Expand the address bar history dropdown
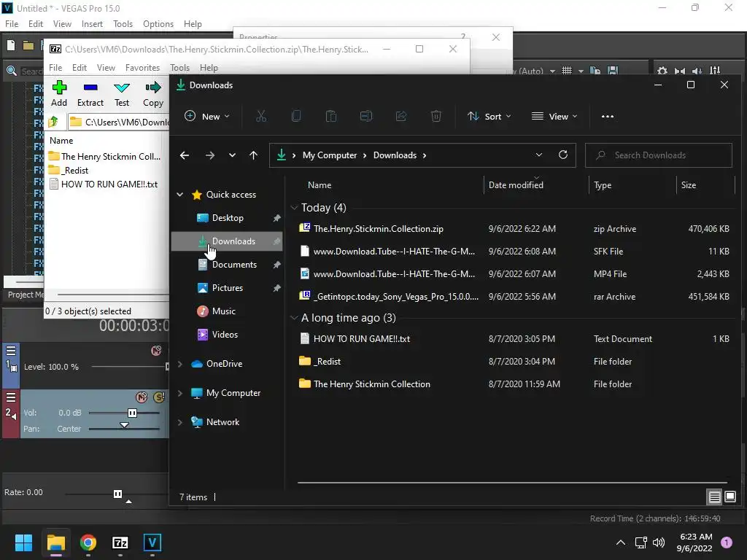This screenshot has height=560, width=747. pyautogui.click(x=539, y=155)
